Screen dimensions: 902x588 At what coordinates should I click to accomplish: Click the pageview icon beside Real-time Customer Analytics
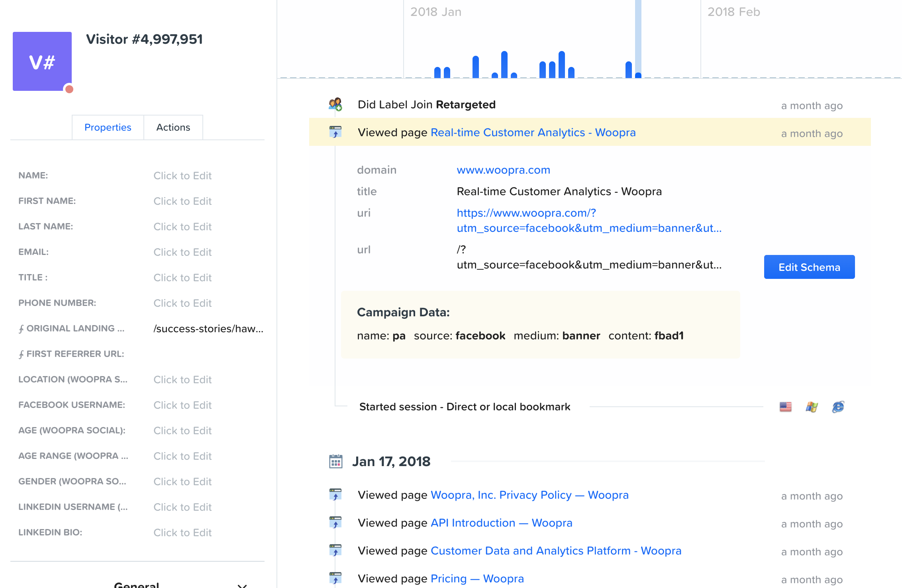point(335,132)
